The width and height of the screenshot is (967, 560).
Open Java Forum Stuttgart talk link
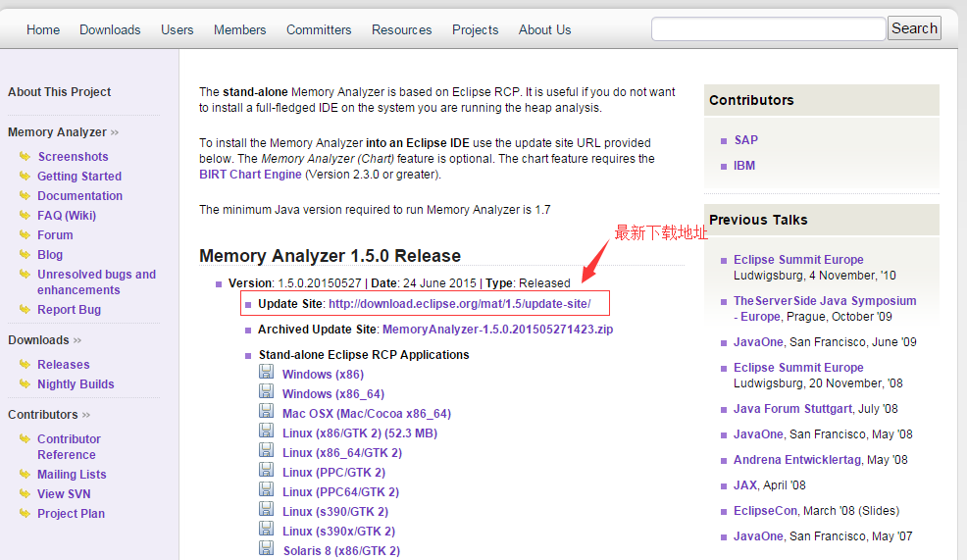click(x=792, y=409)
